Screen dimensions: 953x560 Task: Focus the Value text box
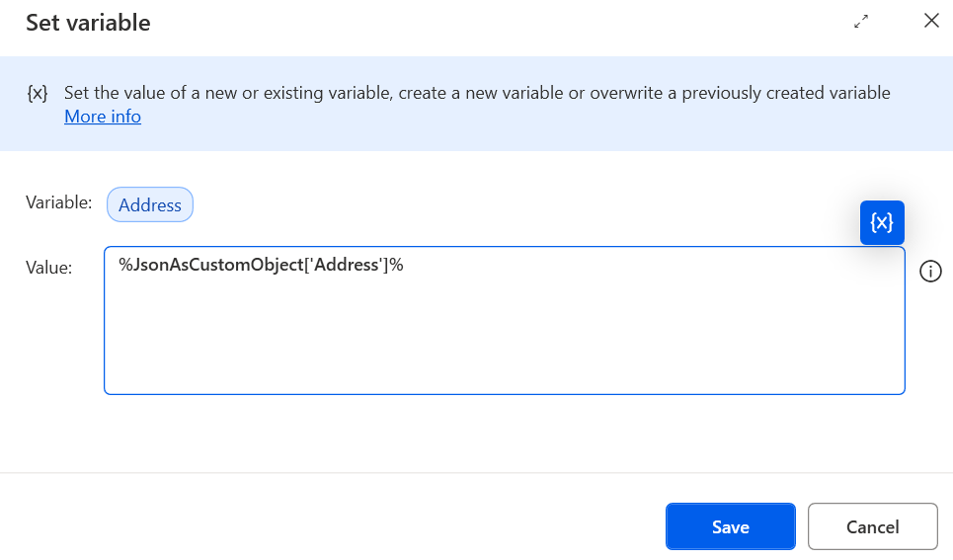point(505,320)
